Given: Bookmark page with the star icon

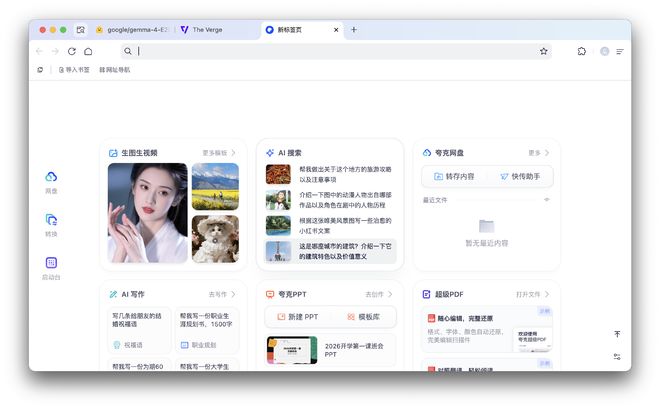Looking at the screenshot, I should (544, 51).
